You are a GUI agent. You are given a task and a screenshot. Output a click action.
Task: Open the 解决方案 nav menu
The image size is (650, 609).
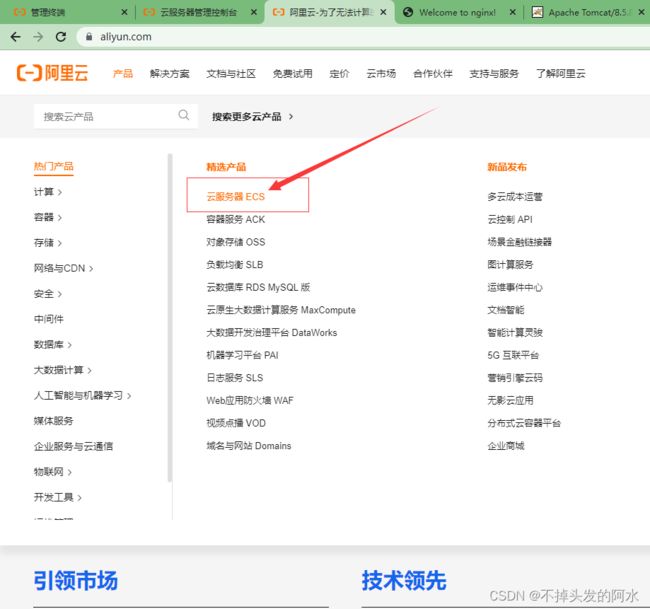170,74
